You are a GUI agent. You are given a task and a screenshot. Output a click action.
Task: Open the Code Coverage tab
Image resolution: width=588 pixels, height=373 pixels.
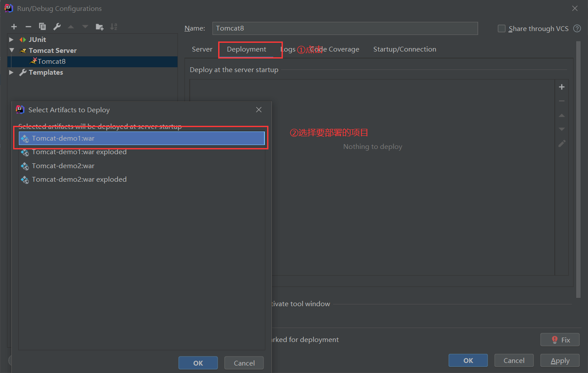pyautogui.click(x=334, y=49)
